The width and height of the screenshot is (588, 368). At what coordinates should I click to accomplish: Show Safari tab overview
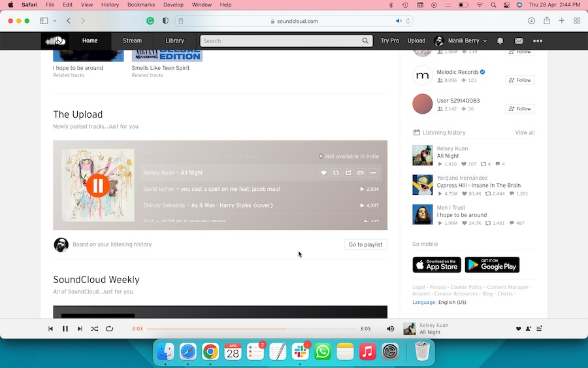[577, 21]
